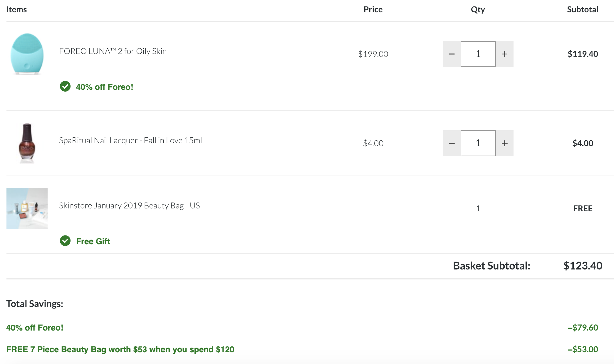Click the SpaRitual Nail Lacquer quantity field
This screenshot has width=614, height=364.
[x=478, y=143]
